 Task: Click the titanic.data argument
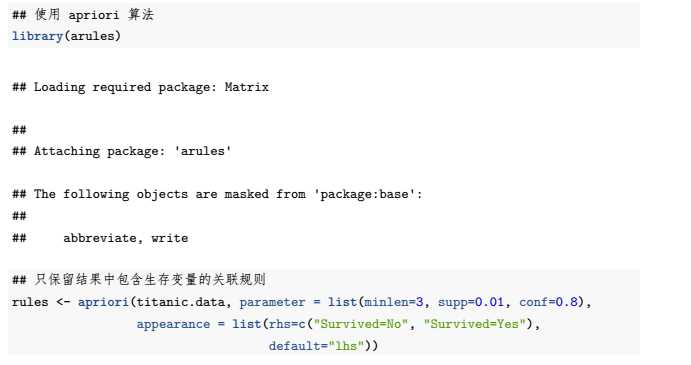point(180,302)
